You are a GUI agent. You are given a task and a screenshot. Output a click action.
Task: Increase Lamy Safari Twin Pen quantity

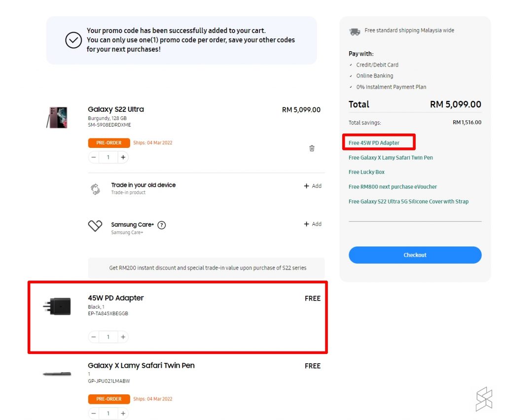point(123,413)
